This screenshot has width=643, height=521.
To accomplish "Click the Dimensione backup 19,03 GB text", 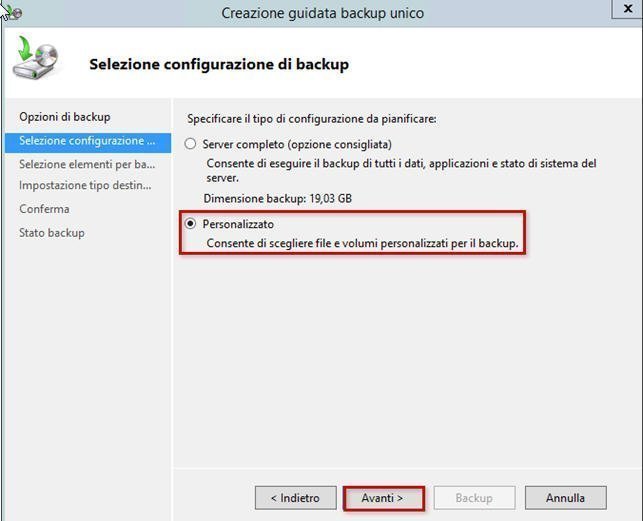I will point(278,198).
